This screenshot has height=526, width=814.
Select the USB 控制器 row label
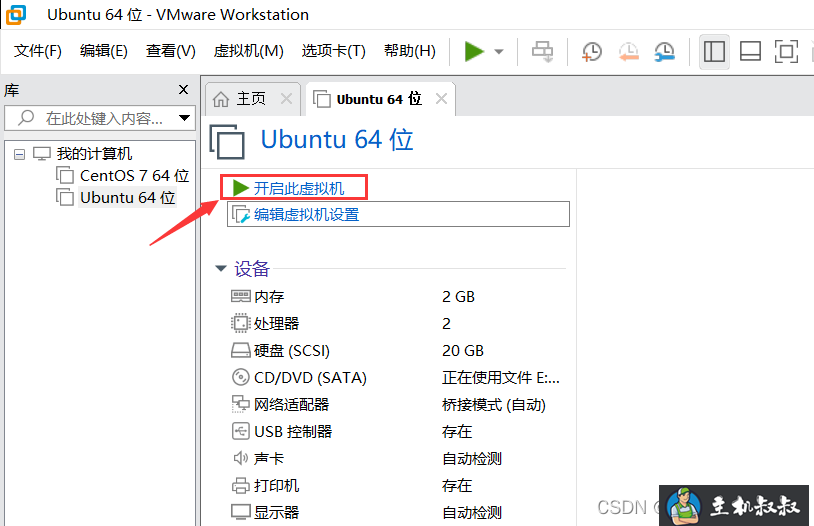293,431
